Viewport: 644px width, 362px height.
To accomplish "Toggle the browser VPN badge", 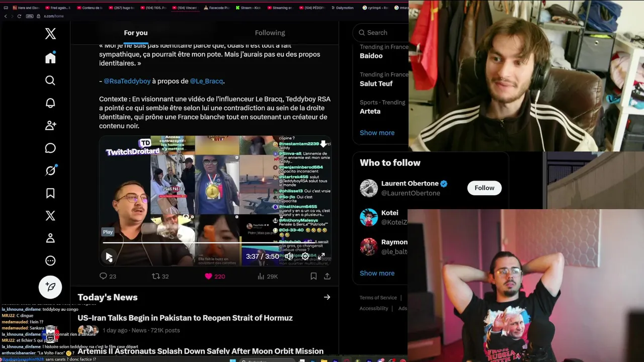I will [x=29, y=16].
